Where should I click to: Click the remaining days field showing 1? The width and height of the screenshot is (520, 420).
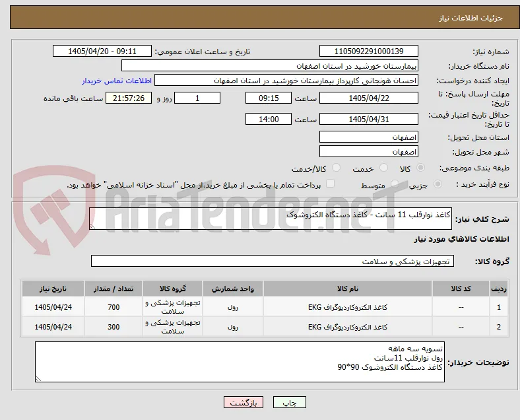[x=197, y=98]
